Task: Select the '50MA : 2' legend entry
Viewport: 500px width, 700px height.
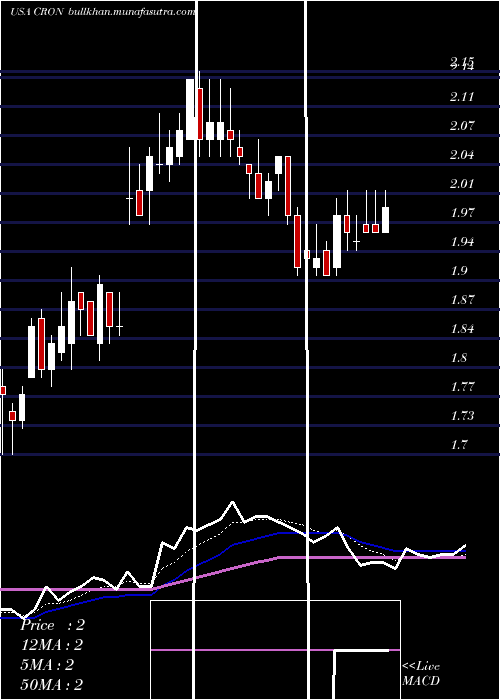Action: coord(51,685)
